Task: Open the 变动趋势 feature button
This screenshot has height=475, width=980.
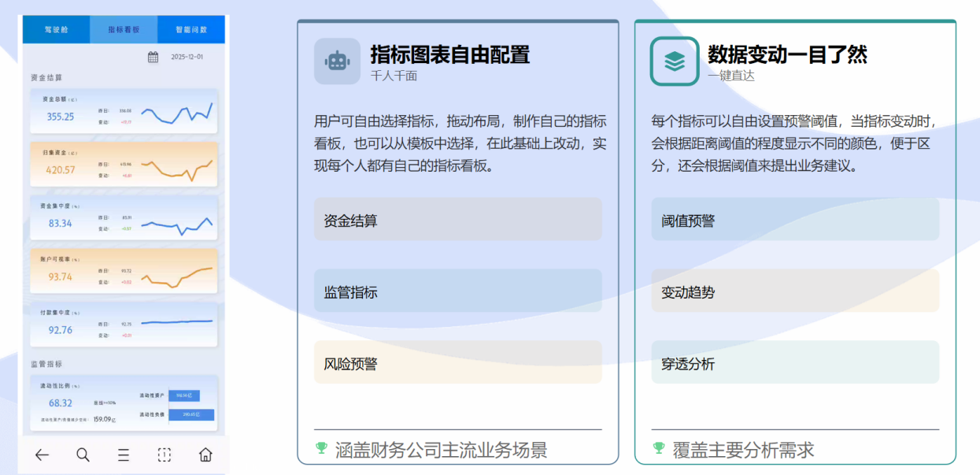Action: 795,291
